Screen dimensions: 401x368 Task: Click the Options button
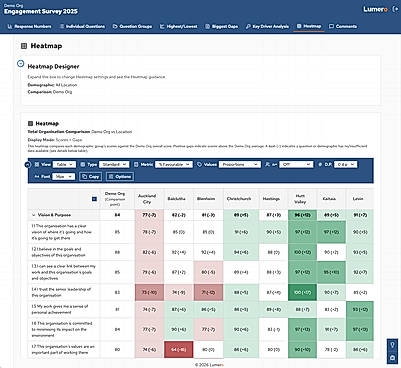click(120, 177)
